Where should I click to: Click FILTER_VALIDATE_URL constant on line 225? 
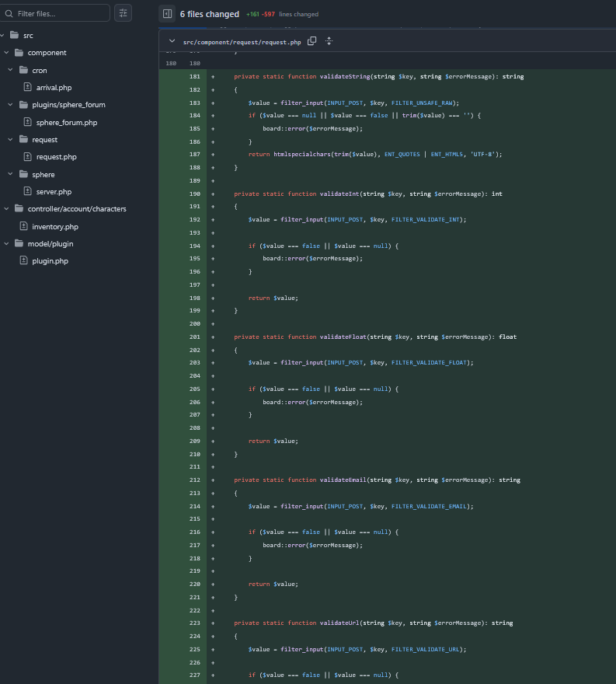(425, 649)
